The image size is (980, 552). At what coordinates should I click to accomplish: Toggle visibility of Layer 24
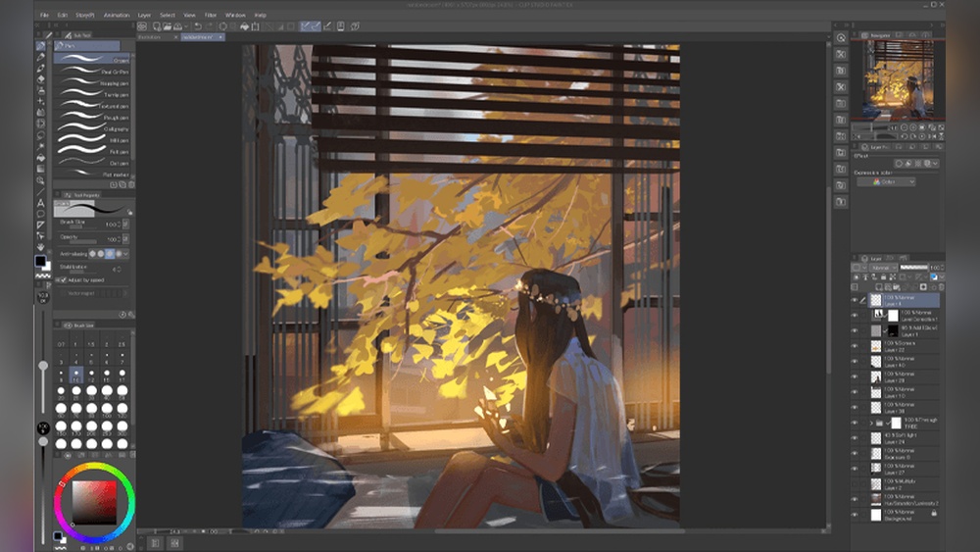click(x=855, y=437)
